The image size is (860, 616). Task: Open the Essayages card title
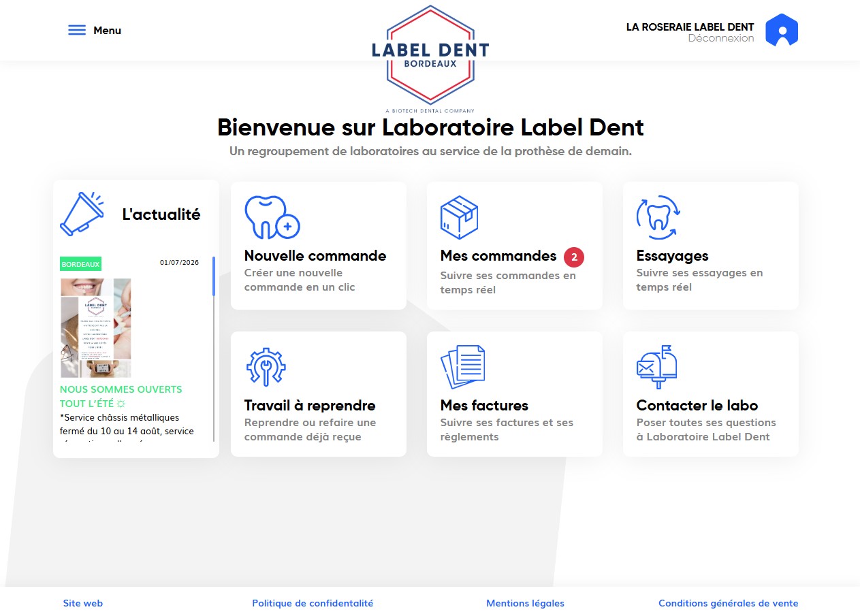(x=672, y=256)
